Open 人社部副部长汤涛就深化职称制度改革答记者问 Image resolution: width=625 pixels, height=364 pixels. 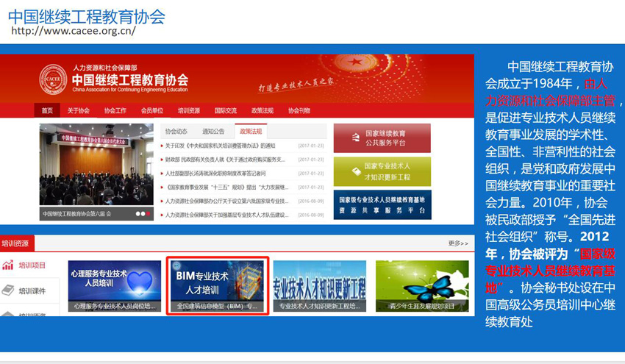(215, 174)
